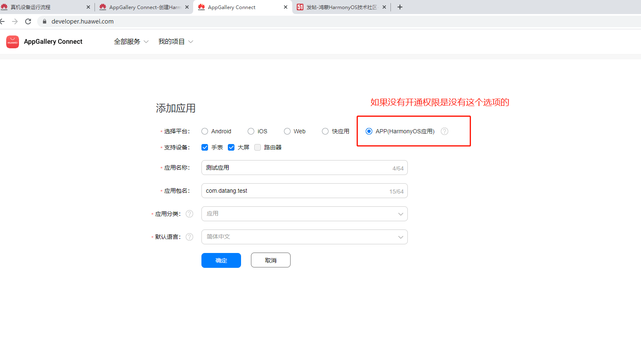Screen dimensions: 641x364
Task: Select the iOS platform radio button
Action: click(x=251, y=131)
